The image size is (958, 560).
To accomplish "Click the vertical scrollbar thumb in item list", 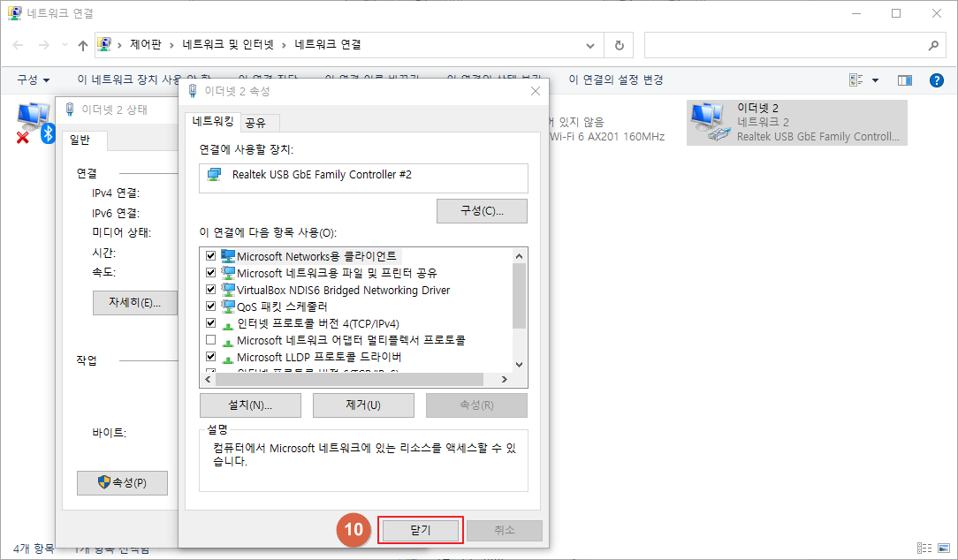I will point(520,296).
